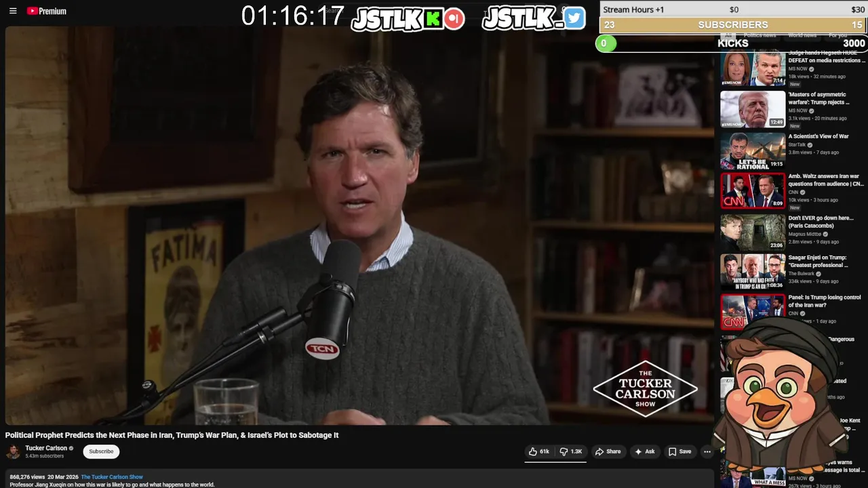Screen dimensions: 868x488
Task: Click the title 'A Scientist's View of War'
Action: pyautogui.click(x=818, y=136)
